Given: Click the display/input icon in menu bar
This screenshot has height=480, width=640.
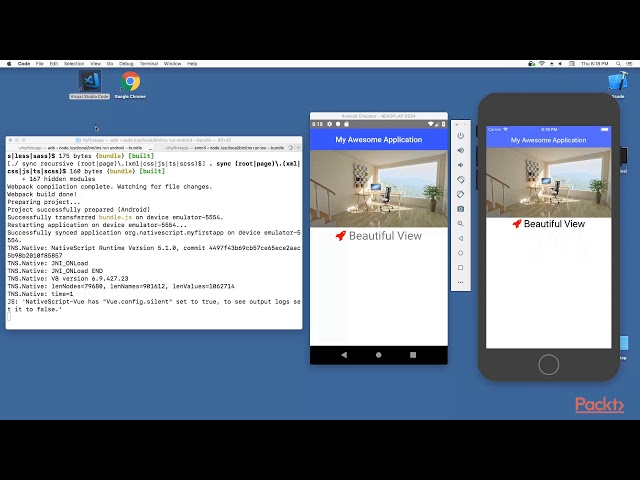Looking at the screenshot, I should click(x=572, y=64).
